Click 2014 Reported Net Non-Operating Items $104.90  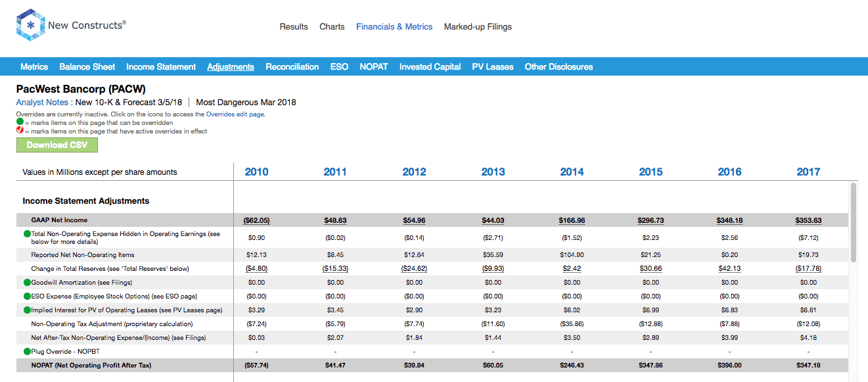(x=572, y=254)
